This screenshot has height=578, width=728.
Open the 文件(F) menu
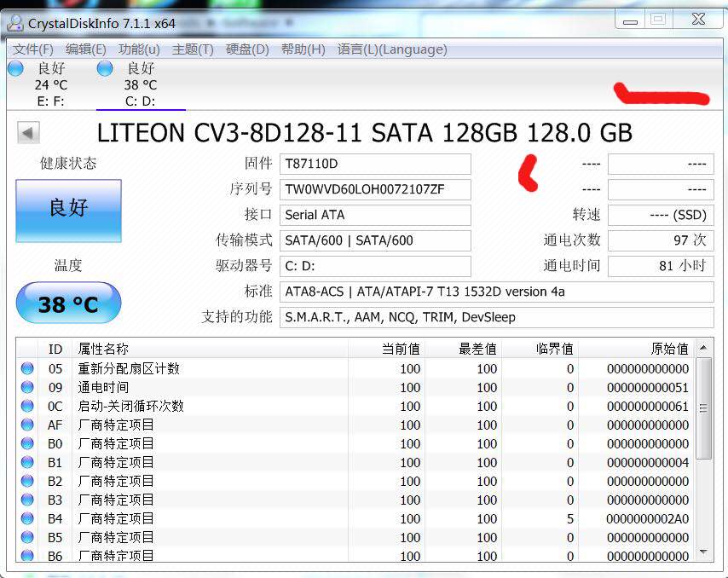click(x=32, y=49)
